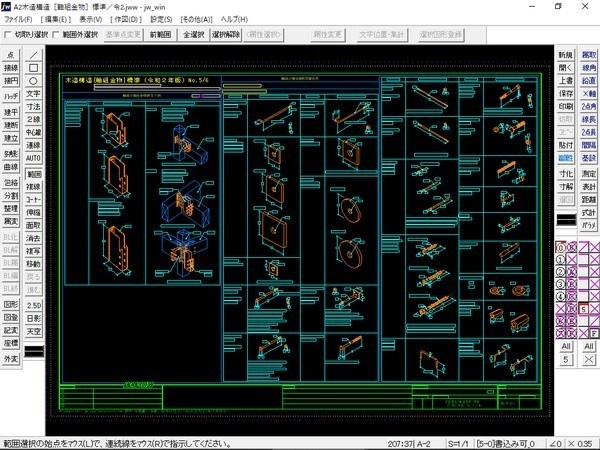Click the 上書 overwrite save button

coord(566,81)
